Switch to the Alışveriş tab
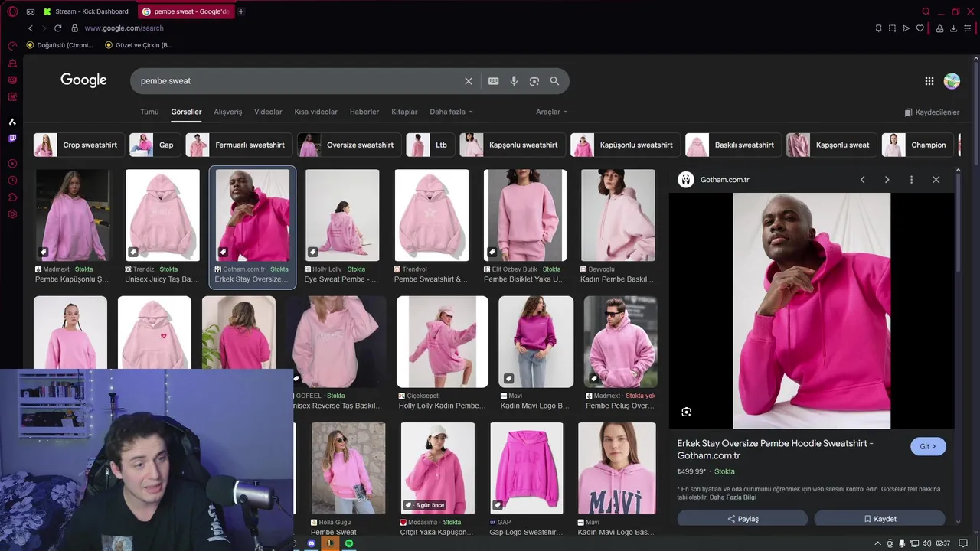This screenshot has width=980, height=551. (227, 112)
